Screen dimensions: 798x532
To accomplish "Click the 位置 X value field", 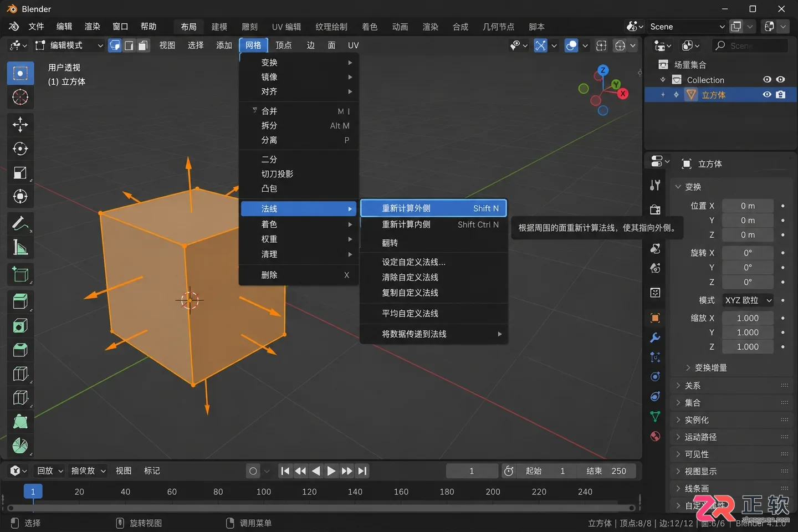I will 748,206.
